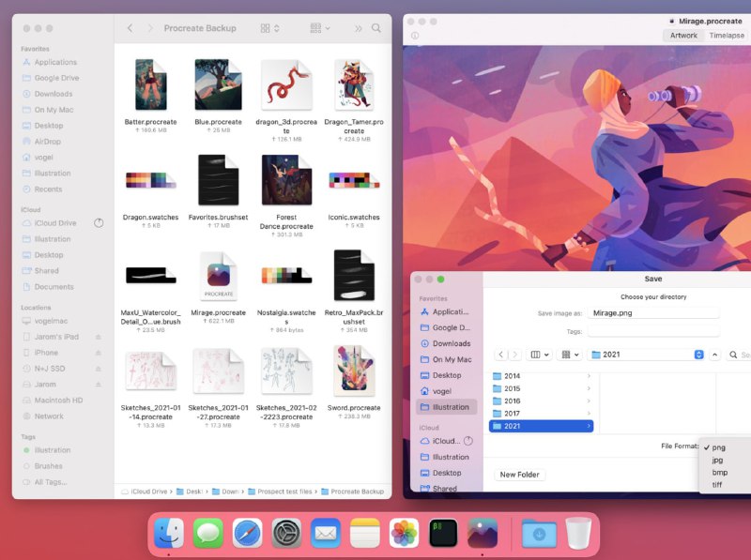
Task: Select png as the file format
Action: (720, 447)
